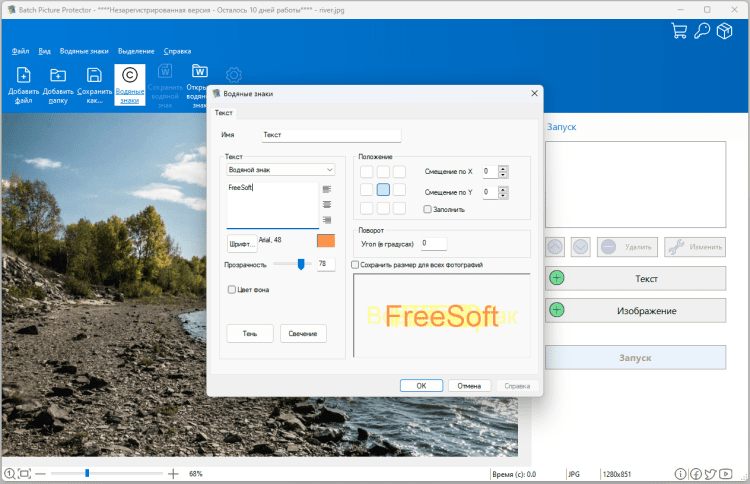Click the Twitter icon
The image size is (750, 484).
pos(710,473)
